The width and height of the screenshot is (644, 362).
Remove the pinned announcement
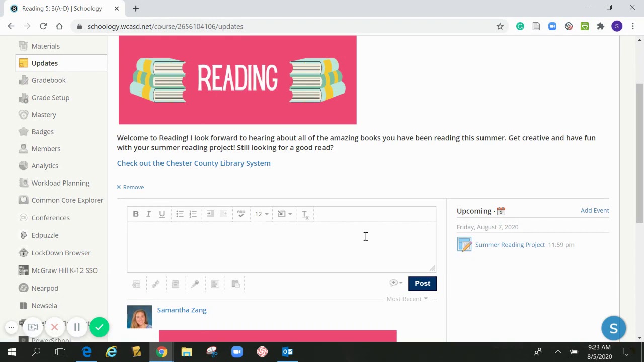click(130, 187)
